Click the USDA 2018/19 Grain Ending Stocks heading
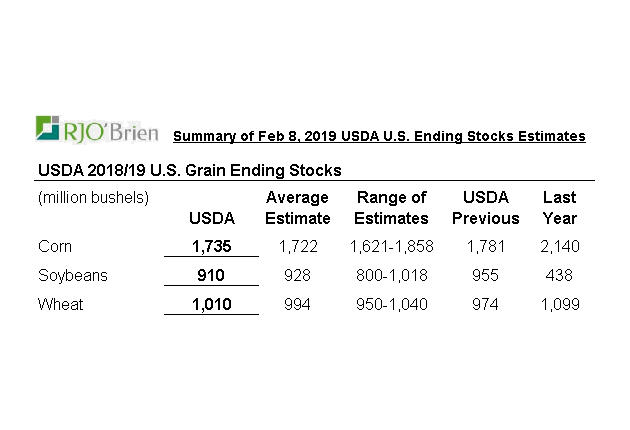 click(x=190, y=170)
